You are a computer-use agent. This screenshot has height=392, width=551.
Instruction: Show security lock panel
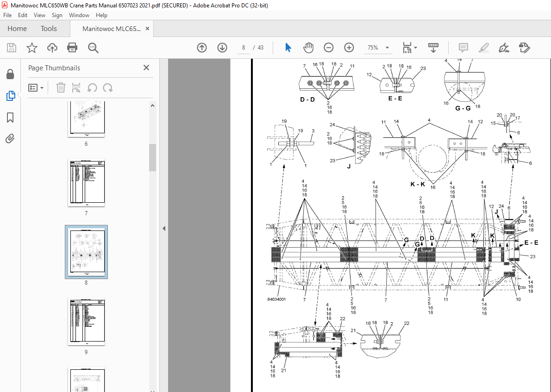10,74
